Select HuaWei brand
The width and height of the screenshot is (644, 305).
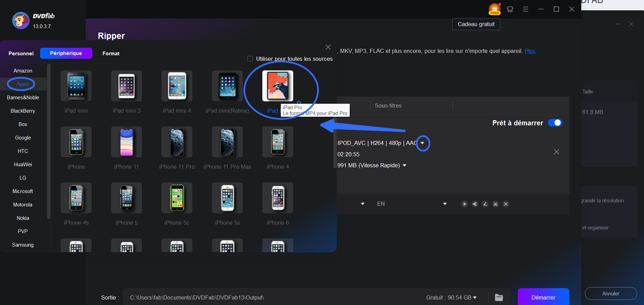(23, 165)
